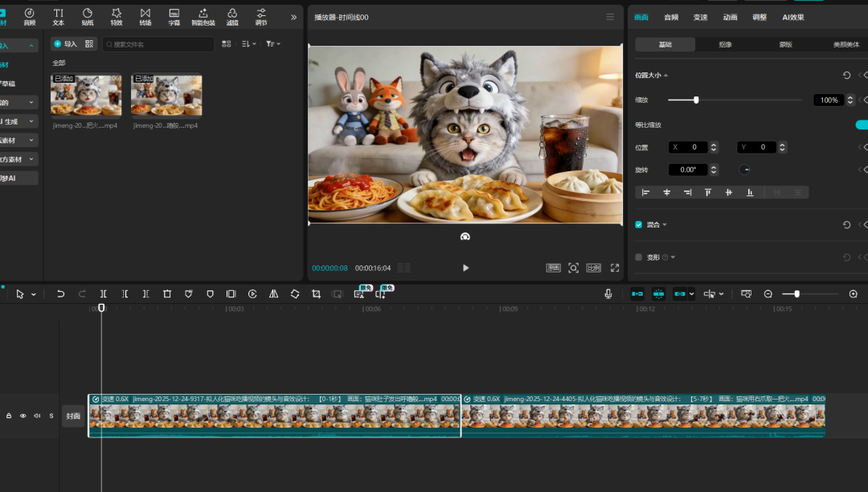Open the 转场 (Transitions) panel
Screen dimensions: 868x492
click(x=145, y=16)
